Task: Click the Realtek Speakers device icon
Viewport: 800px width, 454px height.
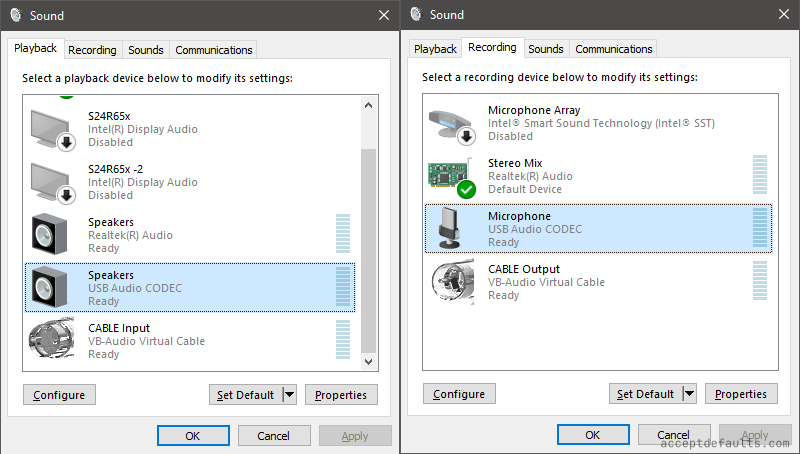Action: 52,235
